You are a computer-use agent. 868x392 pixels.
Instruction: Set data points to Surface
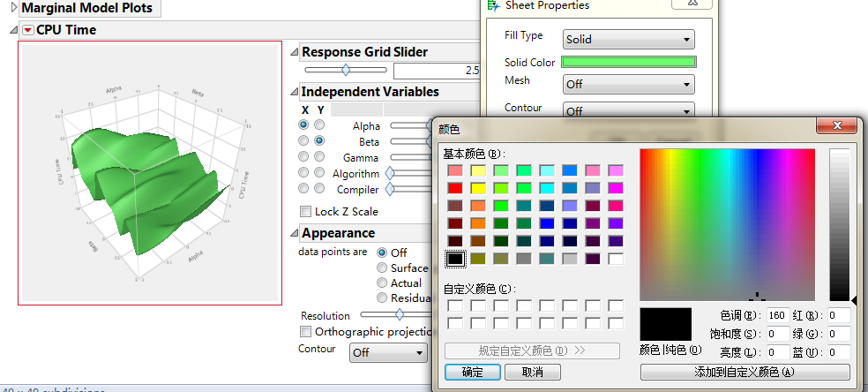(382, 268)
